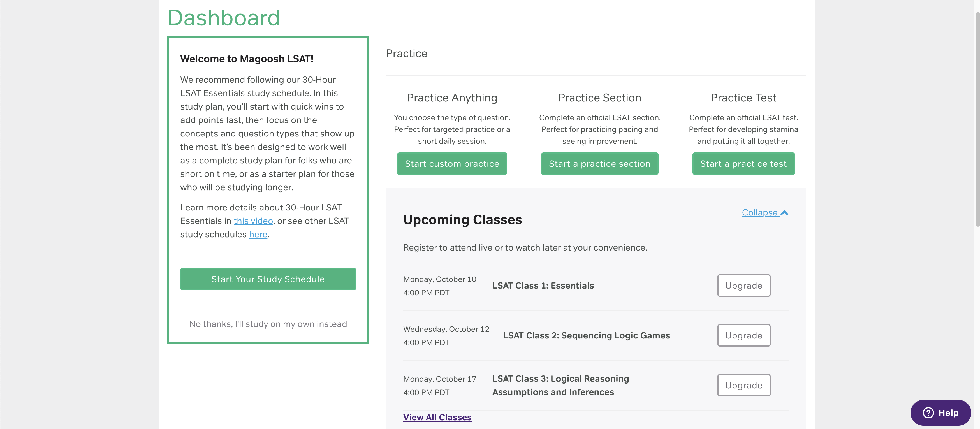Select LSAT Class 2: Sequencing Logic Games title

point(586,335)
